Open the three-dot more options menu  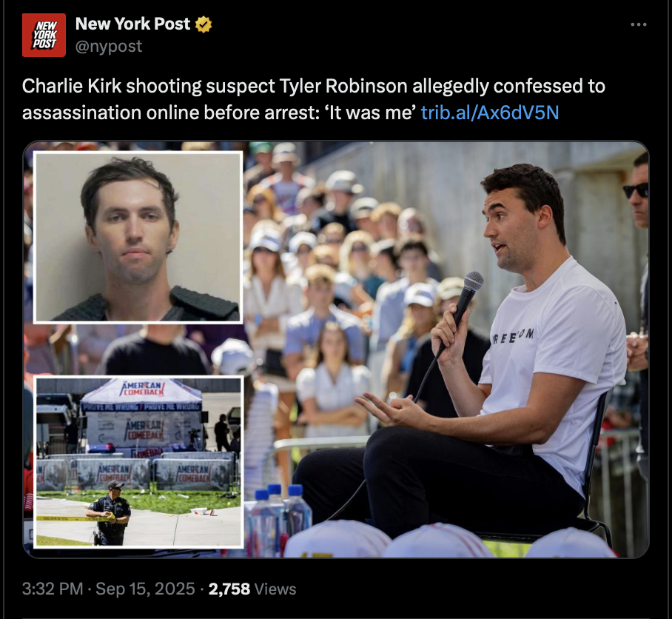(639, 24)
